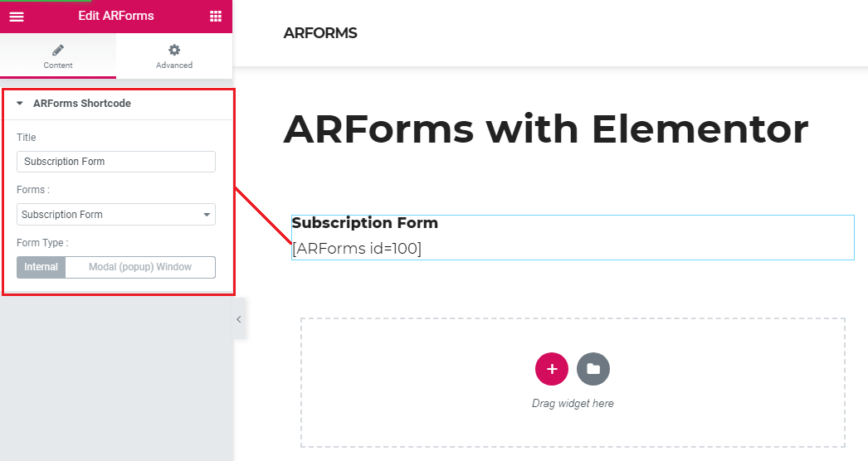Click the Subscription Form widget title text
Viewport: 868px width, 461px height.
click(x=365, y=223)
